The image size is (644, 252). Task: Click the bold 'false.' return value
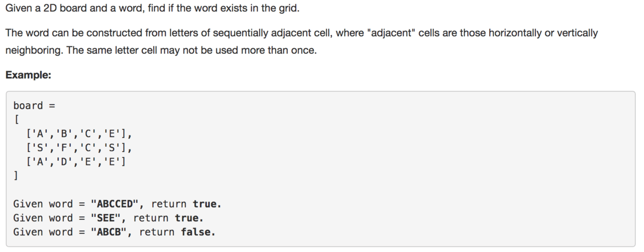[198, 232]
